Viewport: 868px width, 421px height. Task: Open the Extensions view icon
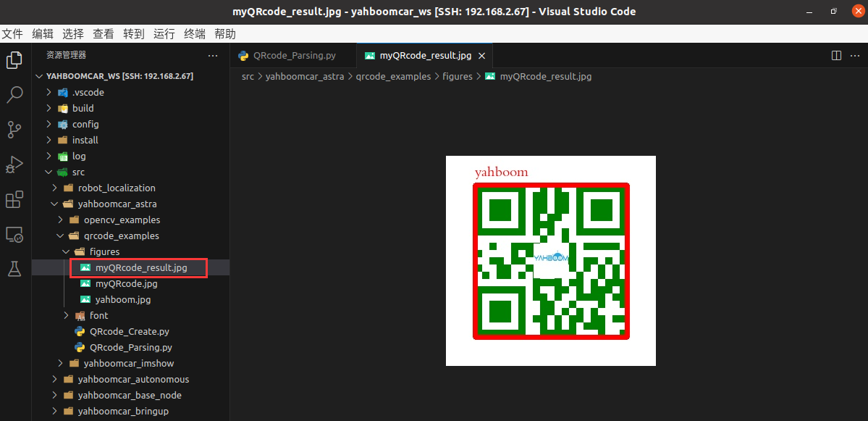click(14, 199)
